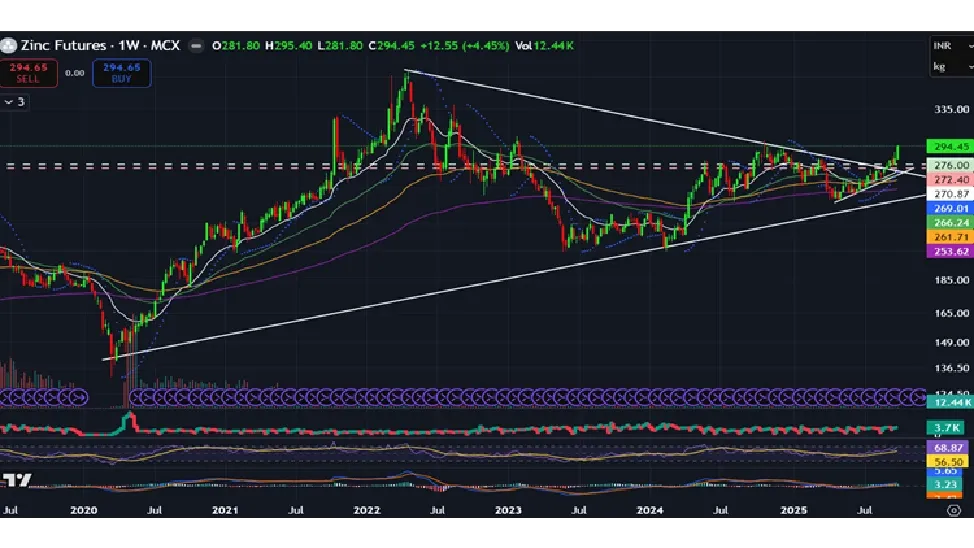The image size is (974, 548).
Task: Click the 12.44K volume label on price axis
Action: click(948, 401)
